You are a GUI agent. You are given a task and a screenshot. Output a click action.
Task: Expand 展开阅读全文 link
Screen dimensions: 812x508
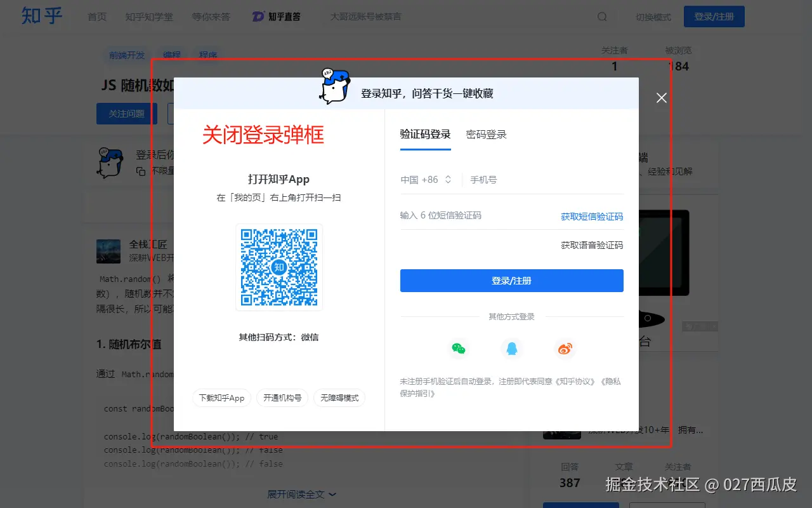tap(302, 494)
